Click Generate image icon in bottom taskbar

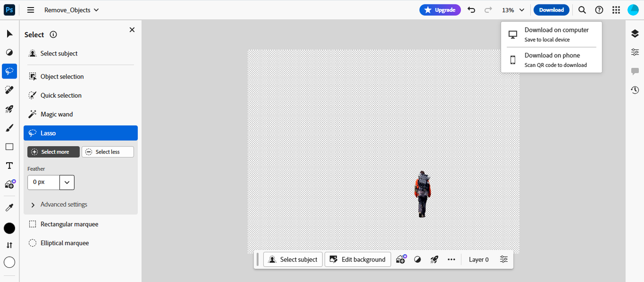click(401, 259)
